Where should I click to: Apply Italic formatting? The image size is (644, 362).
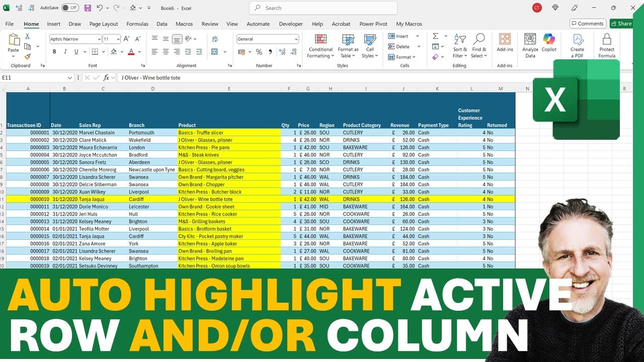[65, 52]
